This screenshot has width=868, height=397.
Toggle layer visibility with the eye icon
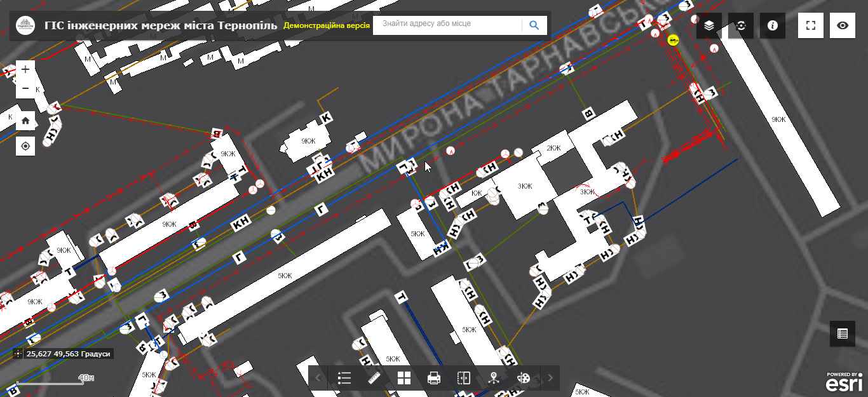[842, 25]
